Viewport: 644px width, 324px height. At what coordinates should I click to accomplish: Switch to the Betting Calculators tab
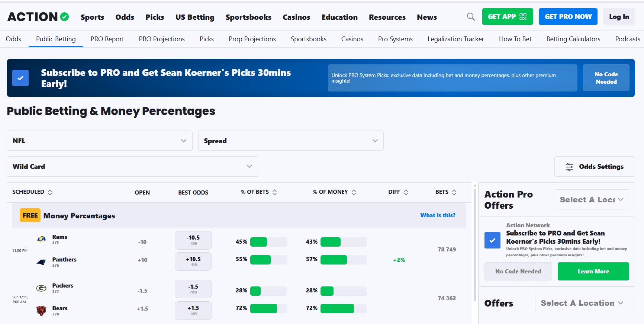[x=573, y=39]
